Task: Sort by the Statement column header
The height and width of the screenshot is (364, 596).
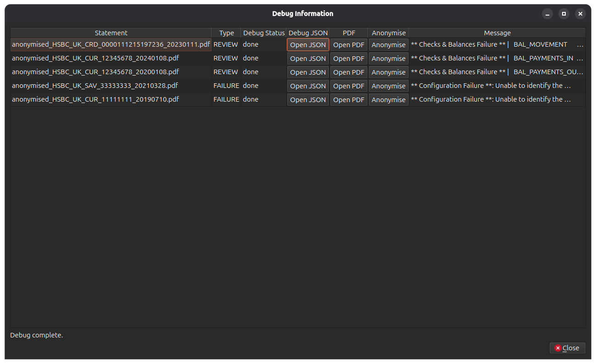Action: tap(111, 33)
